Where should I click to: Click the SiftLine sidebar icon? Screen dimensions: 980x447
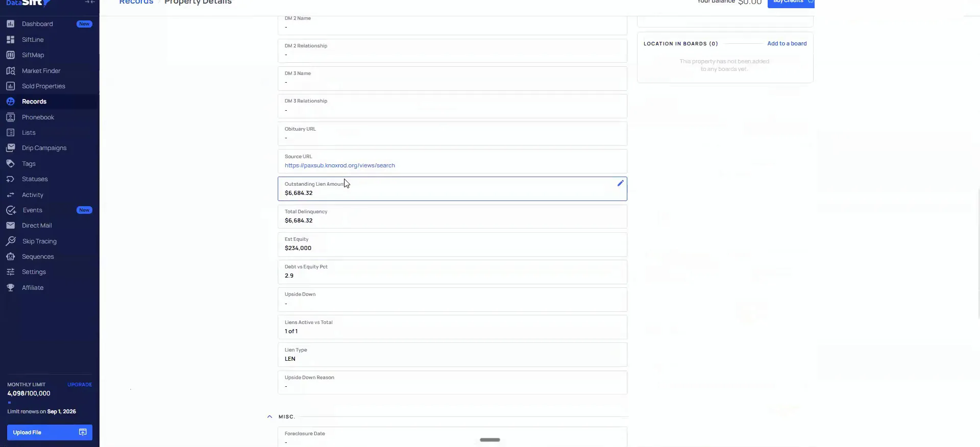coord(10,39)
